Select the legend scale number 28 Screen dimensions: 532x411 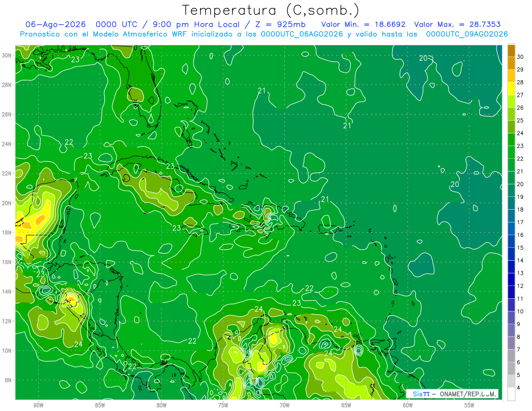(520, 82)
